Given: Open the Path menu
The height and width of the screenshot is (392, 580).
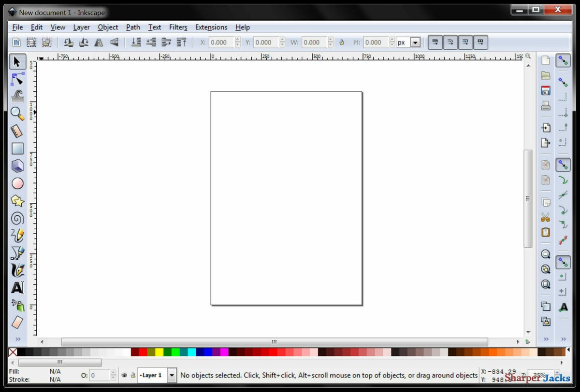Looking at the screenshot, I should [x=133, y=27].
